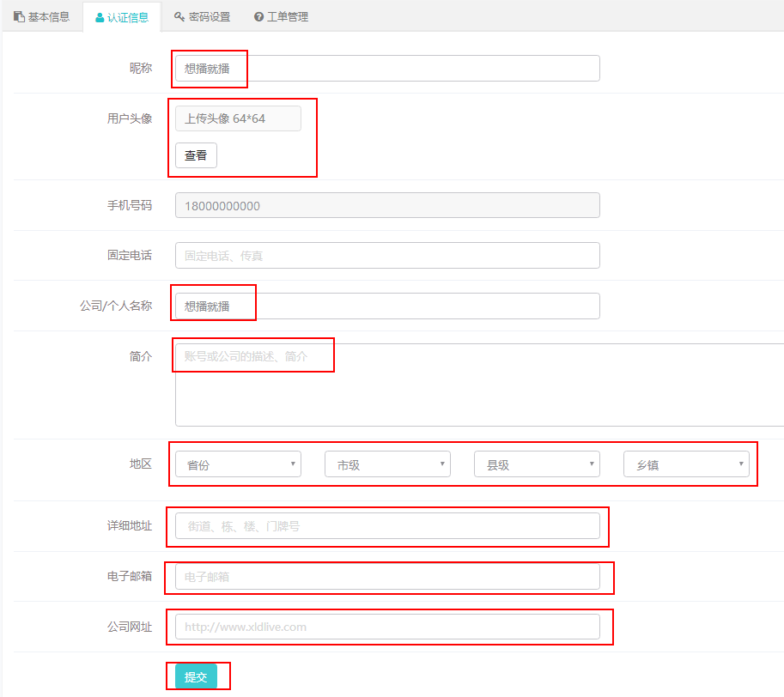The image size is (784, 697).
Task: Focus the 昵称 nickname input field
Action: 387,69
